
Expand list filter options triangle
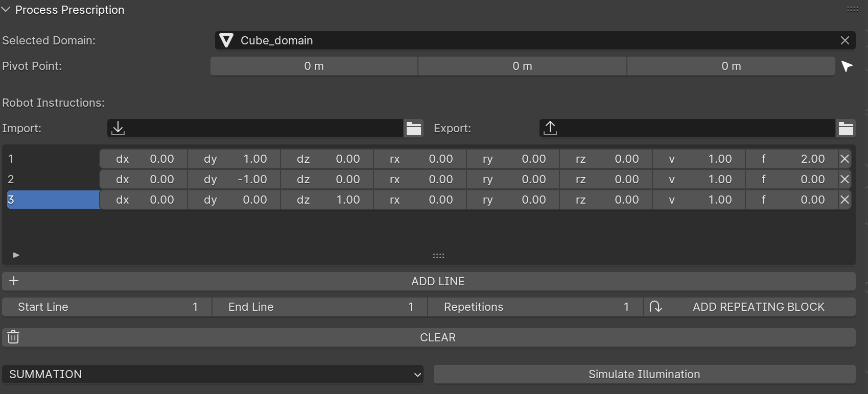[16, 255]
